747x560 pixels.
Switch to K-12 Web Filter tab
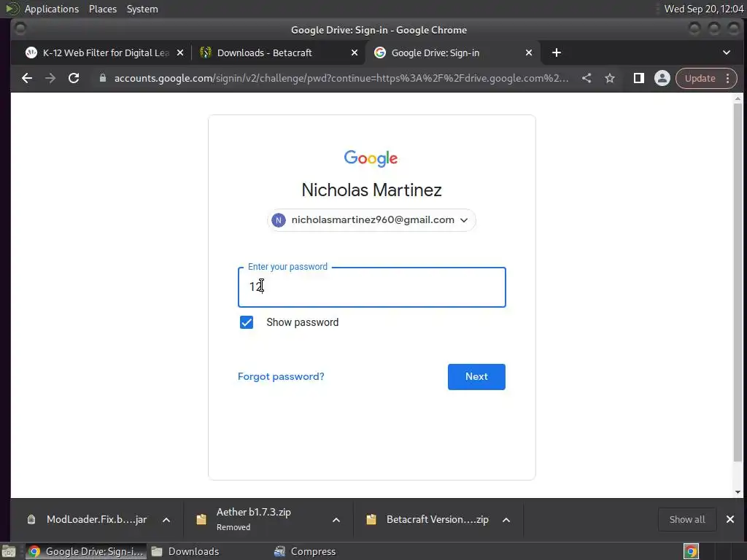coord(101,52)
